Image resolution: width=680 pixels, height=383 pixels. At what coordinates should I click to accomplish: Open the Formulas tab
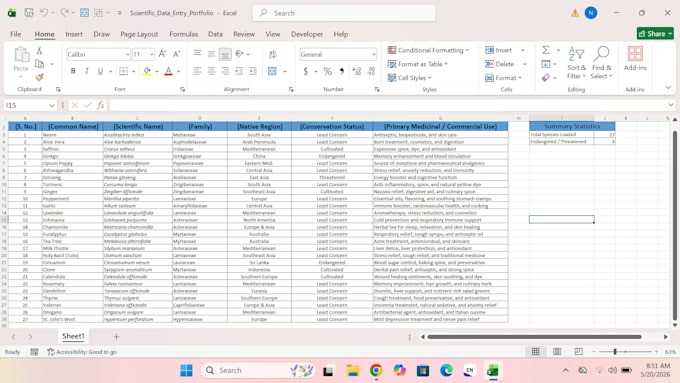click(183, 34)
